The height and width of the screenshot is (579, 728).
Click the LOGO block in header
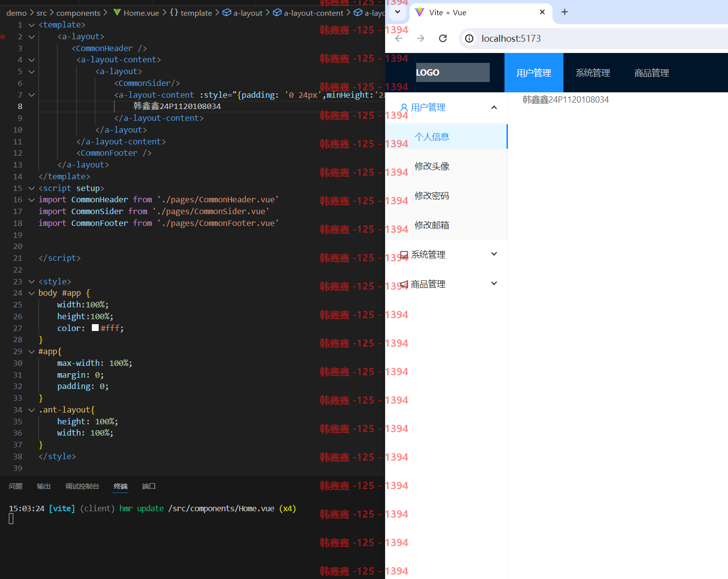click(x=452, y=72)
